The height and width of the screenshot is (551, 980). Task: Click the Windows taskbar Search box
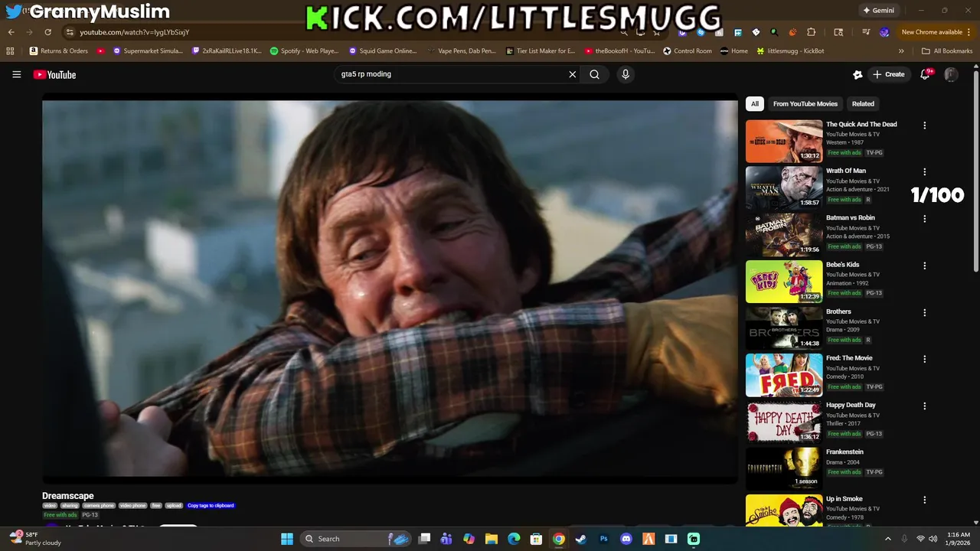pos(356,539)
